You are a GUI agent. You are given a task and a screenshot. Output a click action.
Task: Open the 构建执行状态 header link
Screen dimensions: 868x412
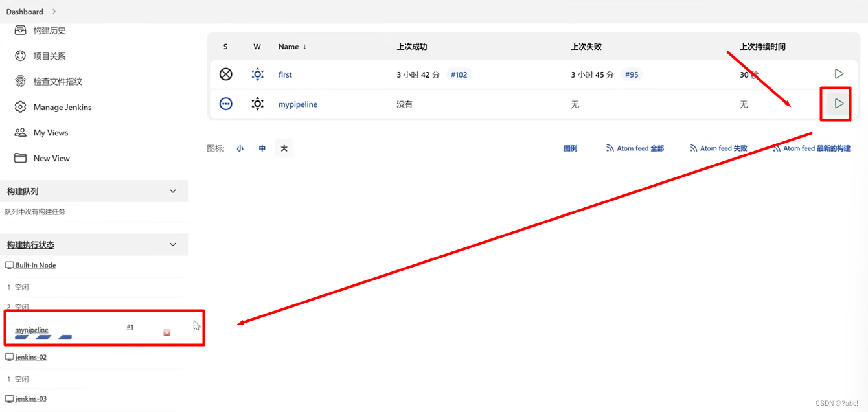point(30,245)
